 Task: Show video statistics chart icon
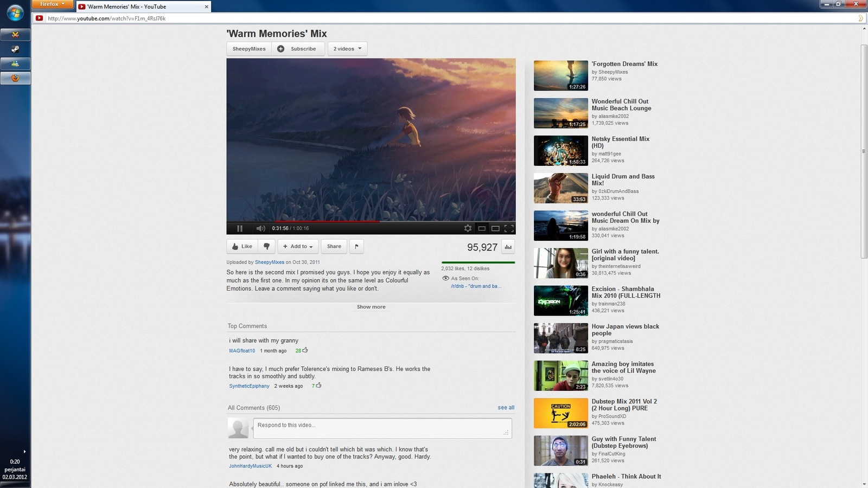(x=508, y=247)
